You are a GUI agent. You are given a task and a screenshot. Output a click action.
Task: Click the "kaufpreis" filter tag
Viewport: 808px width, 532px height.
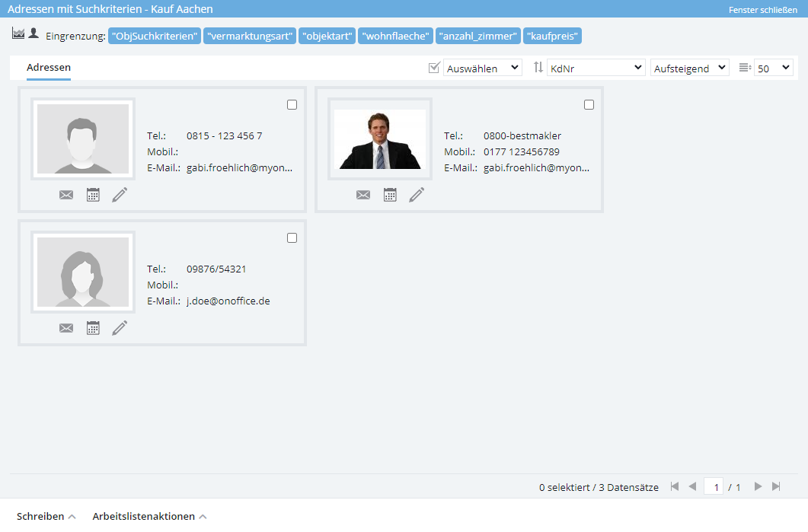(552, 36)
